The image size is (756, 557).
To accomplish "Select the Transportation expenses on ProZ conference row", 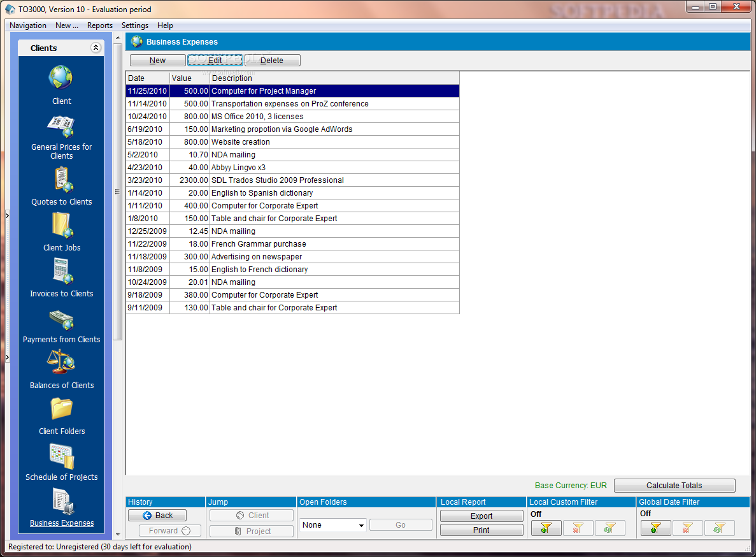I will pyautogui.click(x=293, y=104).
